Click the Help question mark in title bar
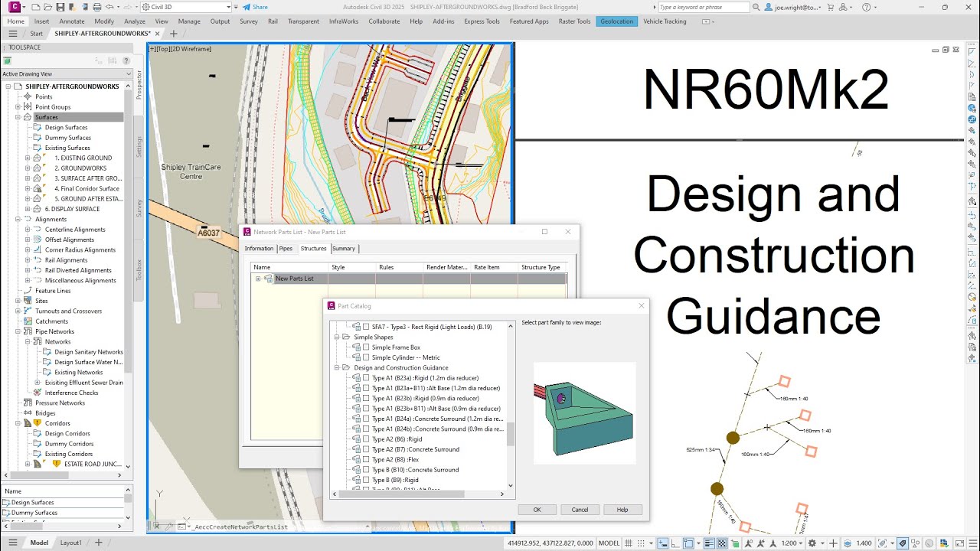The image size is (980, 551). (x=866, y=7)
